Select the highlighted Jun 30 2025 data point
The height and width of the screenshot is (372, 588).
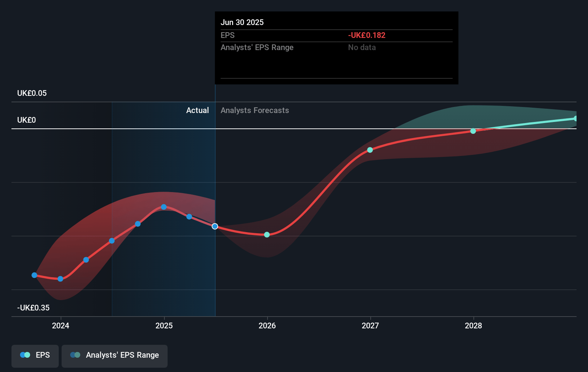click(215, 226)
